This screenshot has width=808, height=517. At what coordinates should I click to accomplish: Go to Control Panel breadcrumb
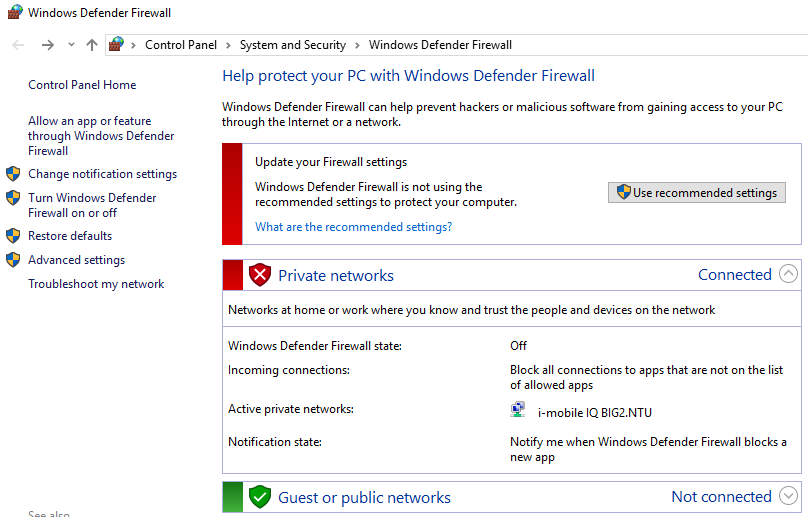pos(181,45)
